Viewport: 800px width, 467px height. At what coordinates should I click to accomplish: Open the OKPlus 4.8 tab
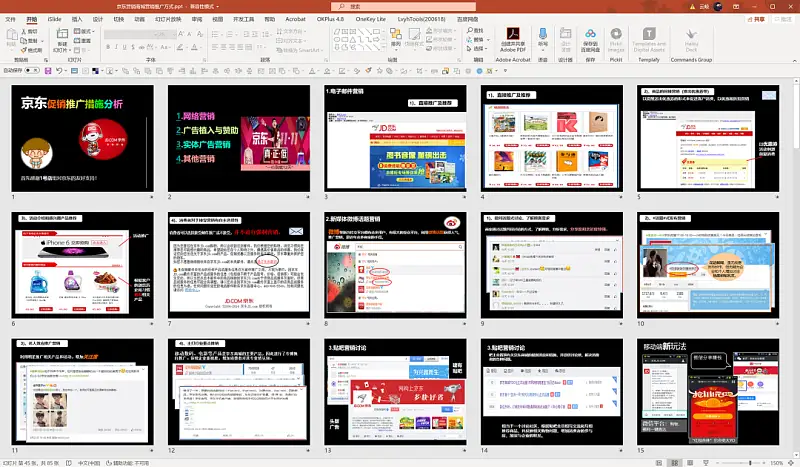pyautogui.click(x=330, y=19)
